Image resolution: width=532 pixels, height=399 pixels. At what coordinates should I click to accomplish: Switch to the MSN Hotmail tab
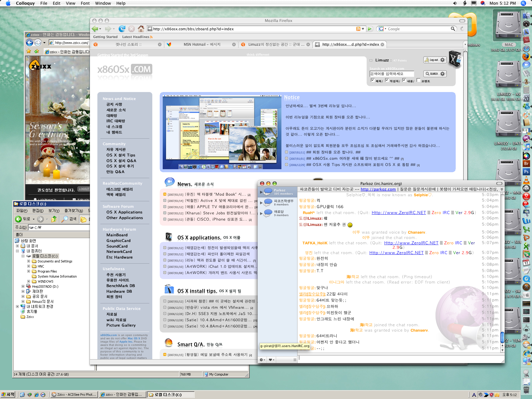[x=202, y=45]
